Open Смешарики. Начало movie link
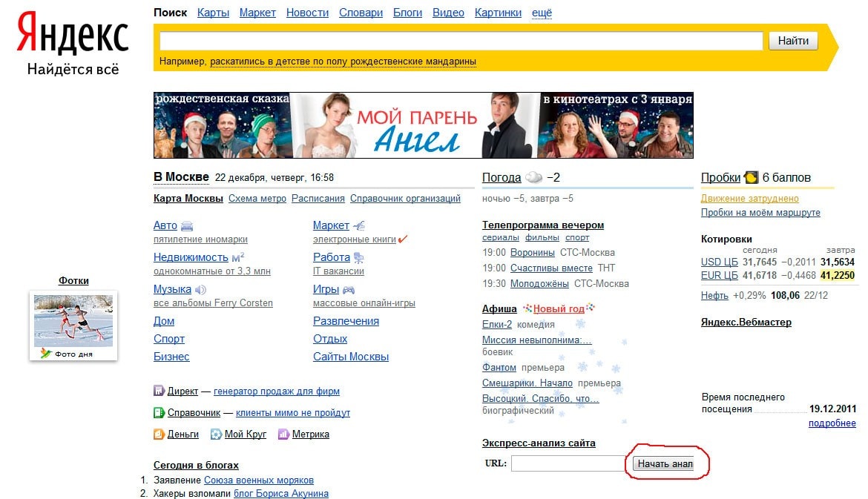The image size is (868, 499). click(527, 383)
